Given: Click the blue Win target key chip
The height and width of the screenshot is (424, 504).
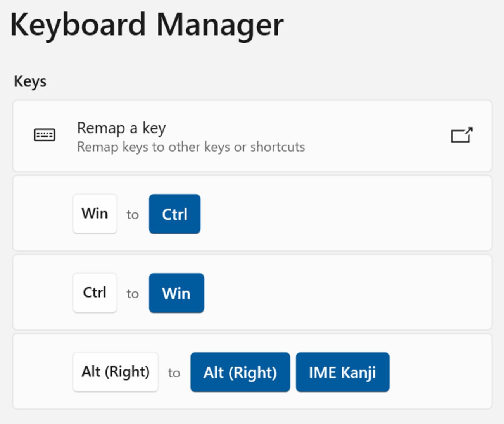Looking at the screenshot, I should [177, 293].
